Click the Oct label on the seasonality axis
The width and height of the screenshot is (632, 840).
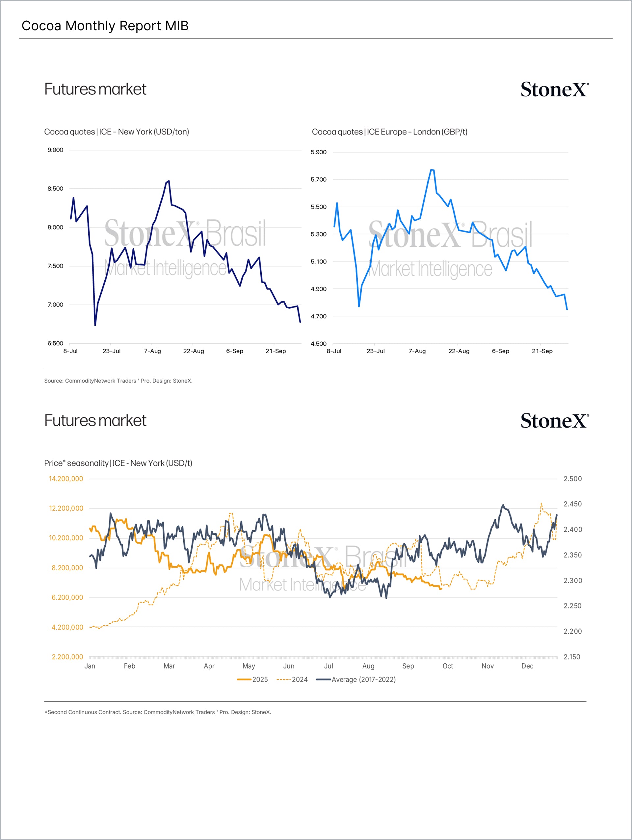[447, 666]
